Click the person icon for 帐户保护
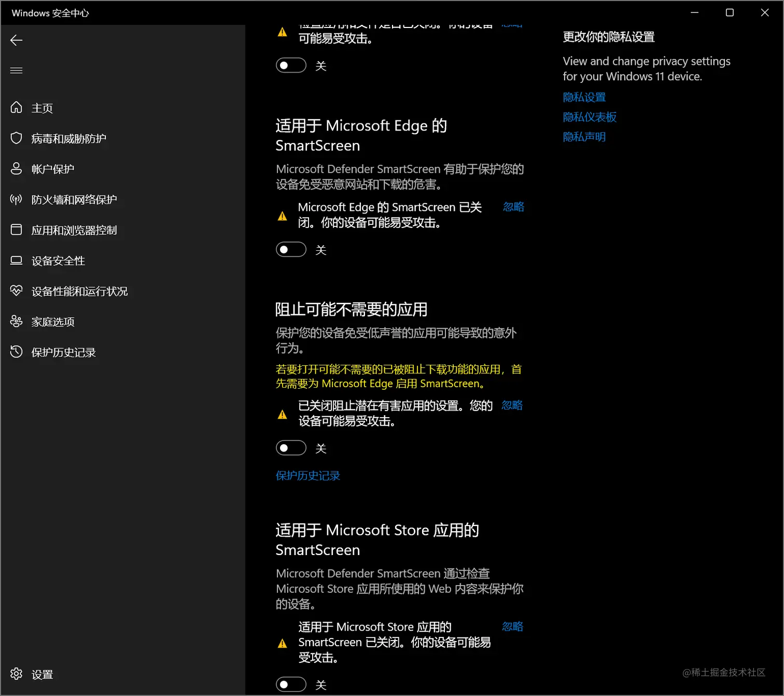 click(16, 168)
